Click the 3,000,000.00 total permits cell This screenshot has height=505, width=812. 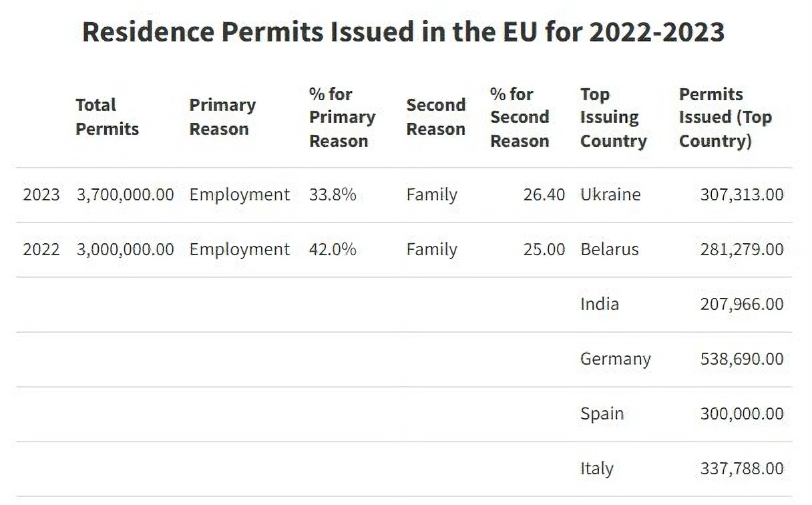126,250
